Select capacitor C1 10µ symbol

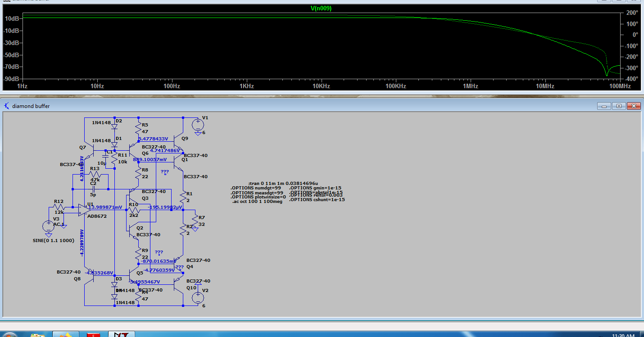105,156
